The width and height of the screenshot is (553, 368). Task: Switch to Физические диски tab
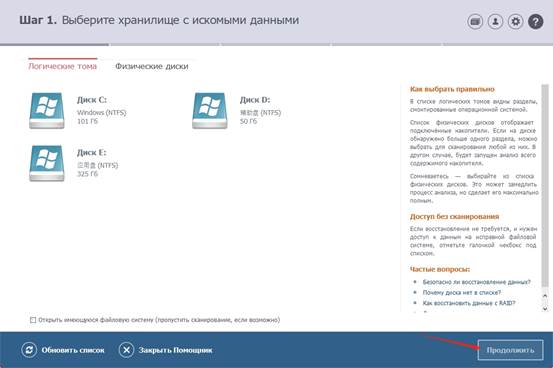click(x=152, y=66)
